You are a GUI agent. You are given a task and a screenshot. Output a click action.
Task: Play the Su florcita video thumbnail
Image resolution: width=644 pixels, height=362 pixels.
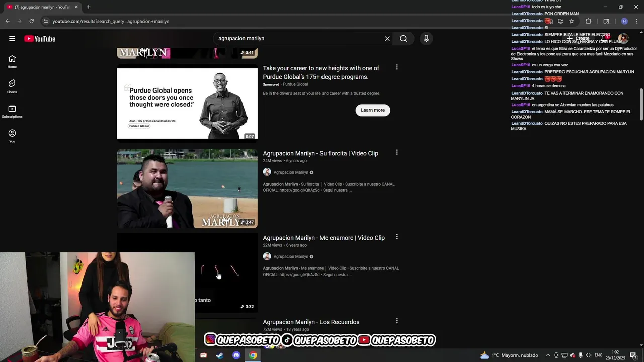tap(187, 189)
